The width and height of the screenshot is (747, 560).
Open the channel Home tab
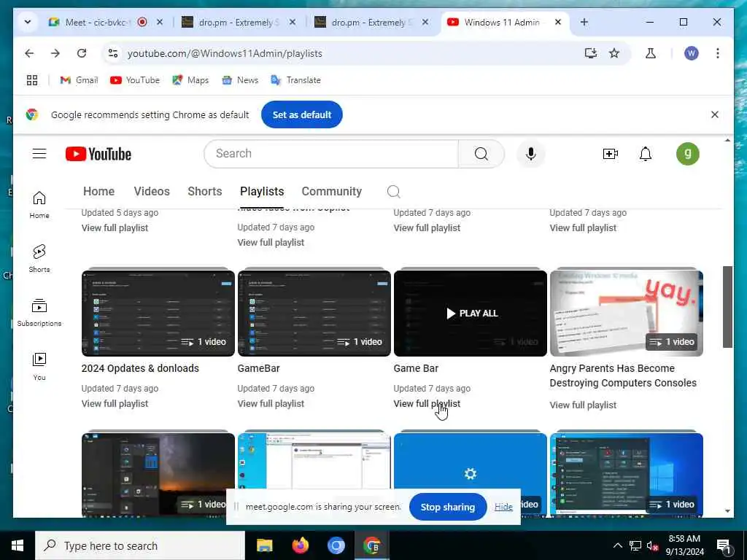point(98,192)
